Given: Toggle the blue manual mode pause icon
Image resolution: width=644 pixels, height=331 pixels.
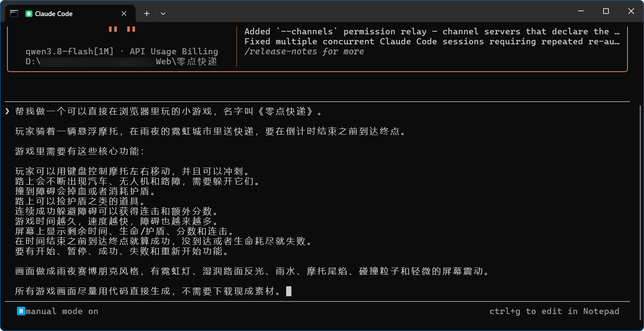Looking at the screenshot, I should coord(21,311).
